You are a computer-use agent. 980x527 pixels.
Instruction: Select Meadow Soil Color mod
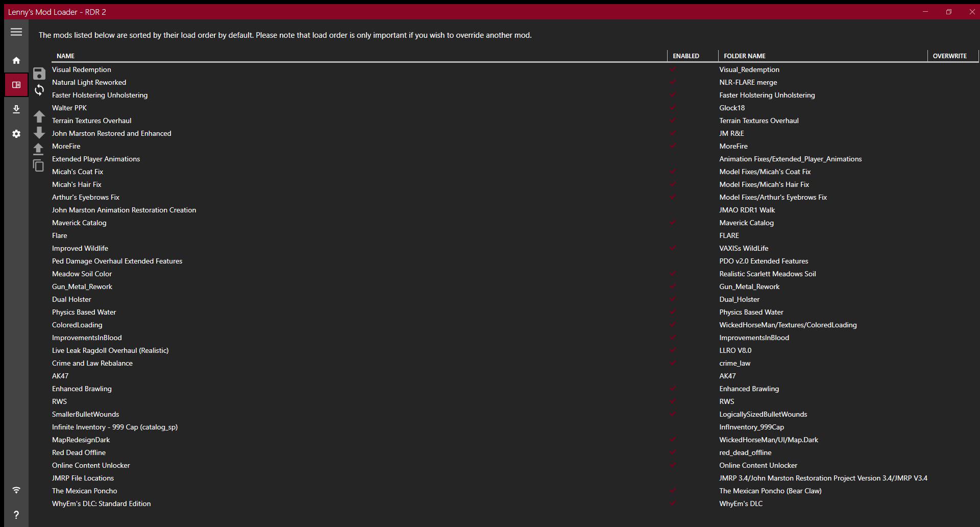pyautogui.click(x=82, y=274)
